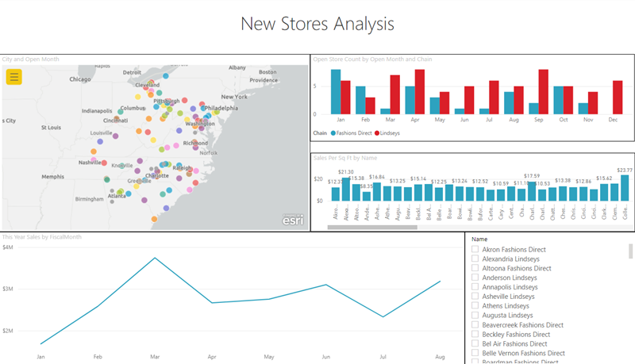Tick Augusta Lindseys in the Name list
Viewport: 635px width, 364px height.
[x=475, y=315]
